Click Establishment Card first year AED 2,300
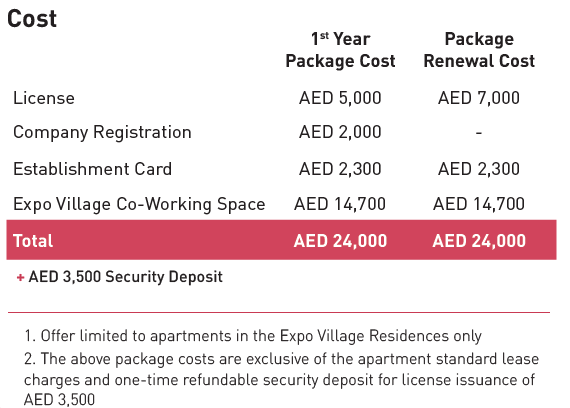This screenshot has height=408, width=570. [340, 169]
